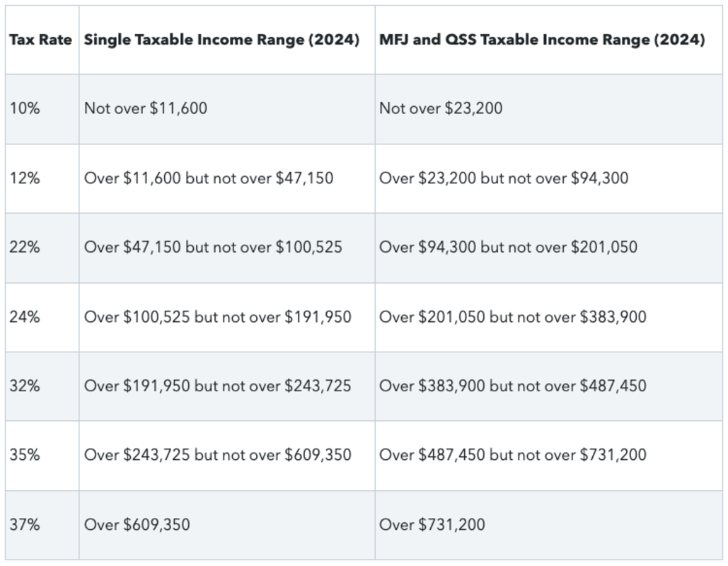
Task: Select the 32% tax rate cell
Action: pos(25,386)
